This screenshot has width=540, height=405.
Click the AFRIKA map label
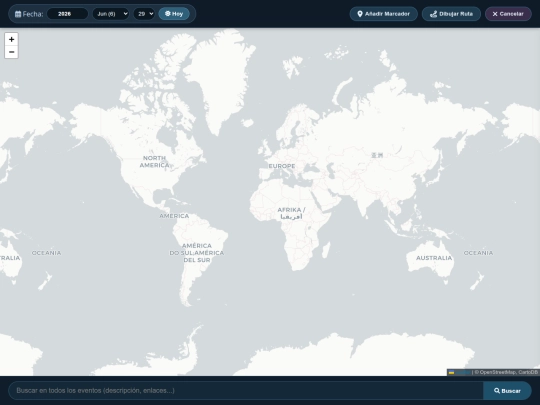pos(291,213)
